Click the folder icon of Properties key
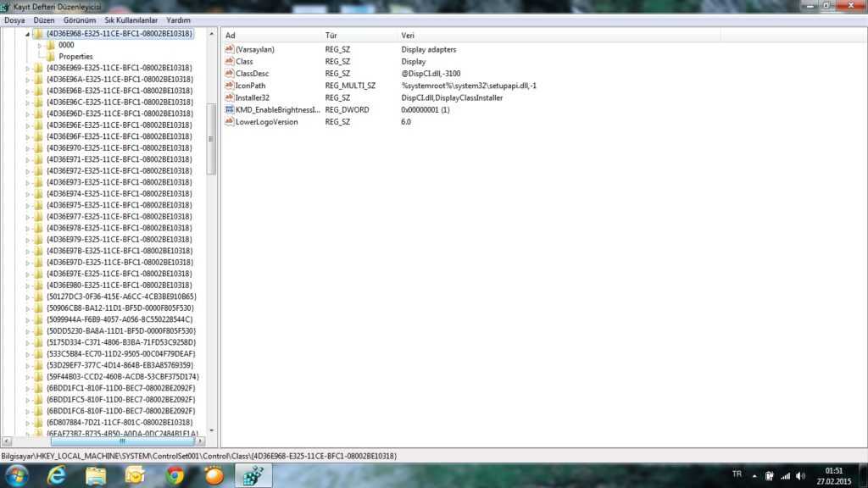The height and width of the screenshot is (488, 868). (x=51, y=57)
